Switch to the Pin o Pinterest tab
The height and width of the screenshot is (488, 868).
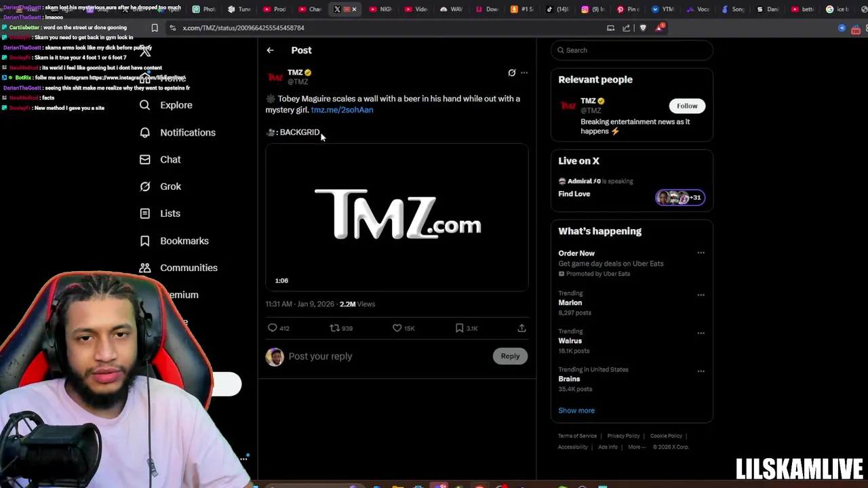tap(628, 9)
